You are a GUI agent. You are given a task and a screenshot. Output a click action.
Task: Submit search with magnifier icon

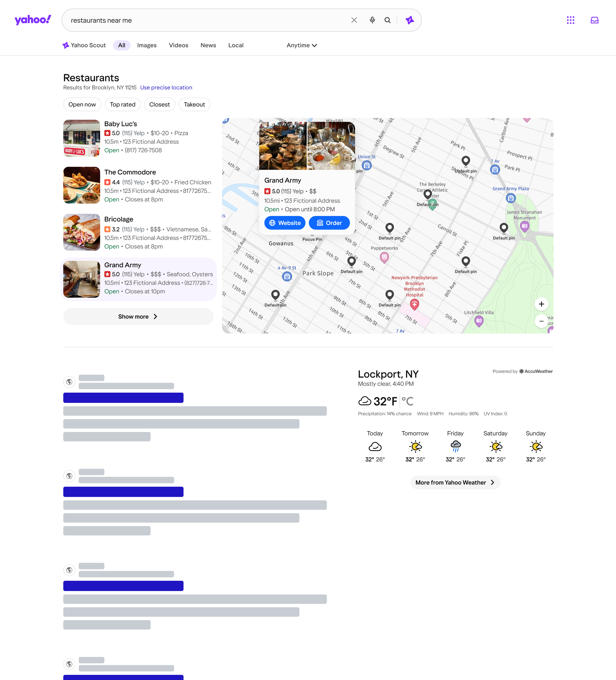388,20
